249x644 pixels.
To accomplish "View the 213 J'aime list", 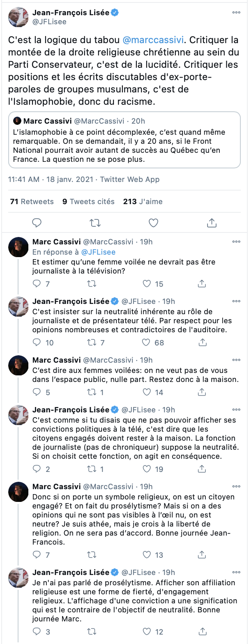I will tap(143, 202).
